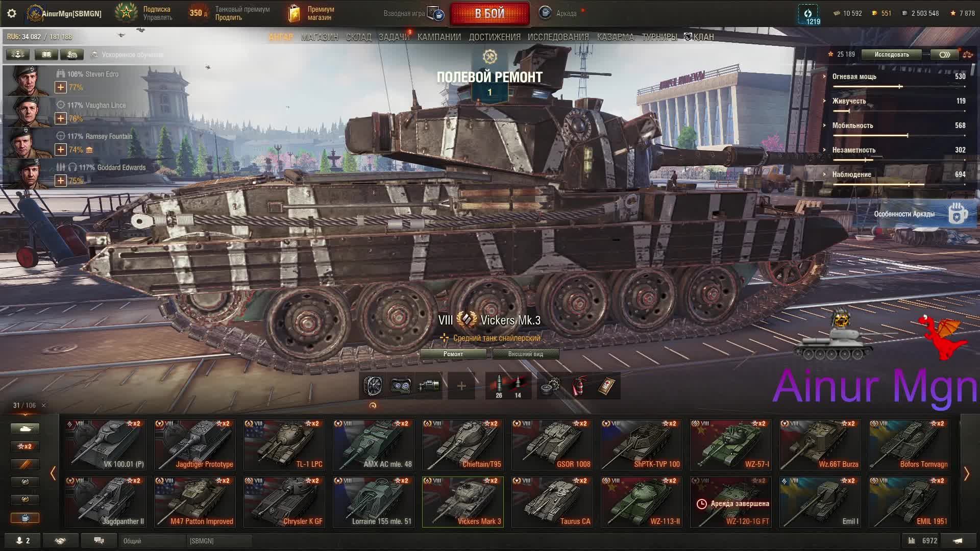980x551 pixels.
Task: Click the first aid kit consumable
Action: 606,386
